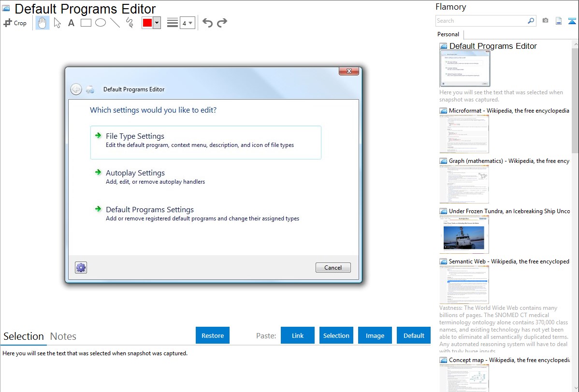Click 'Concept map - Wikipedia' snapshot title
Viewport: 579px width, 392px height.
pos(509,360)
